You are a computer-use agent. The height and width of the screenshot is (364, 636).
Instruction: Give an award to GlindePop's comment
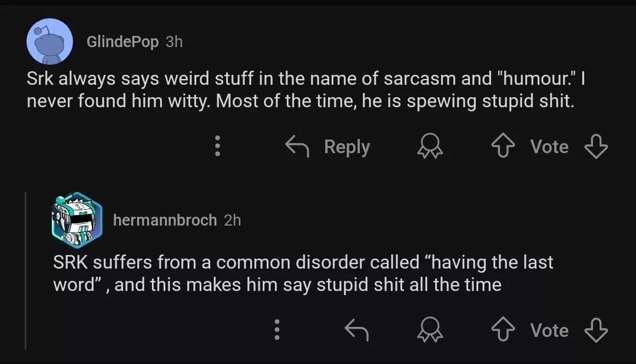pyautogui.click(x=430, y=147)
